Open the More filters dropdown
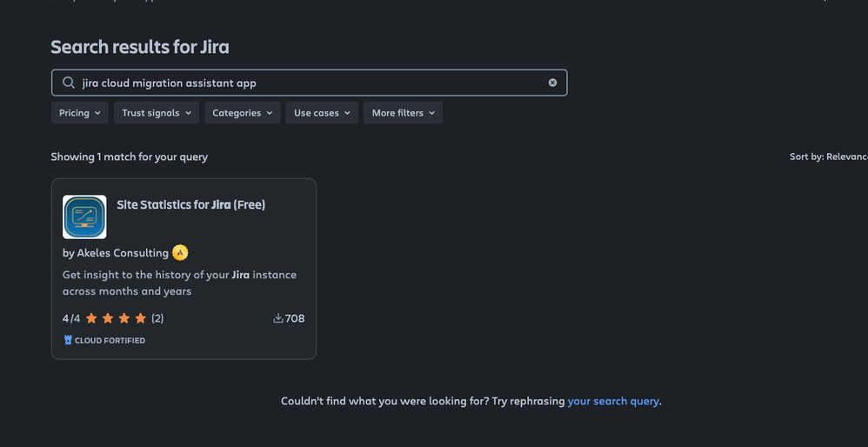Screen dimensions: 868x447 pos(403,113)
